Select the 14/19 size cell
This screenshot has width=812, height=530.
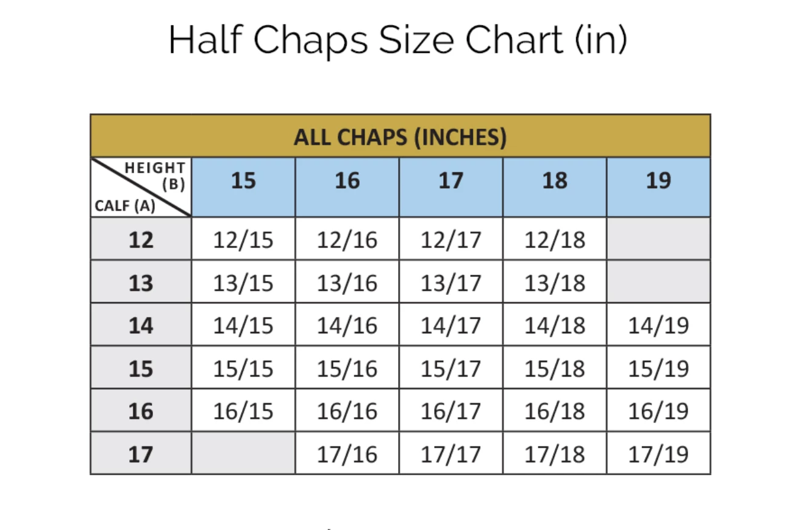[658, 325]
